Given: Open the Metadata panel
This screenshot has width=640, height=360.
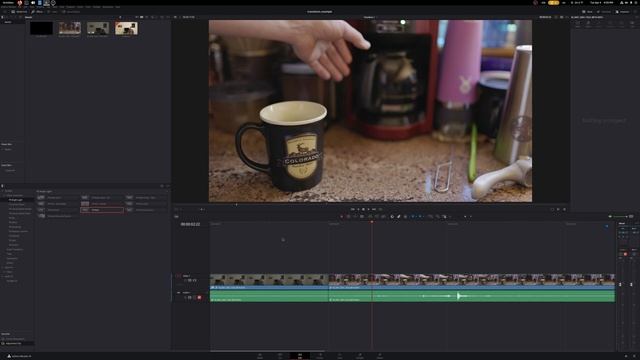Looking at the screenshot, I should tap(604, 12).
